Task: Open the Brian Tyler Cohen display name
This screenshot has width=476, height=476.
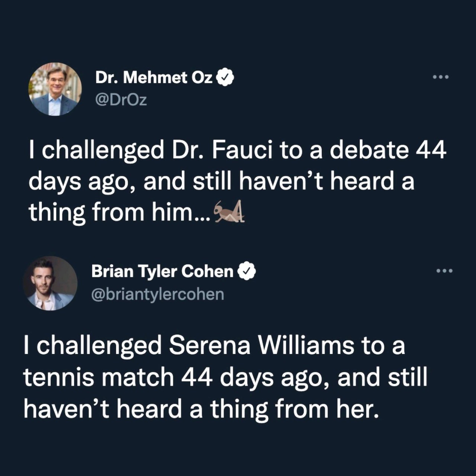Action: pyautogui.click(x=162, y=271)
